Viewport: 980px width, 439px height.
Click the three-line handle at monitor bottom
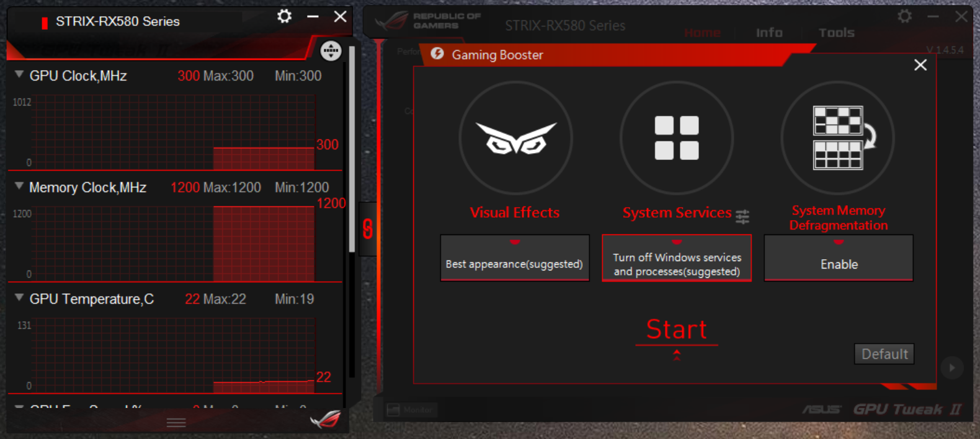[x=176, y=423]
